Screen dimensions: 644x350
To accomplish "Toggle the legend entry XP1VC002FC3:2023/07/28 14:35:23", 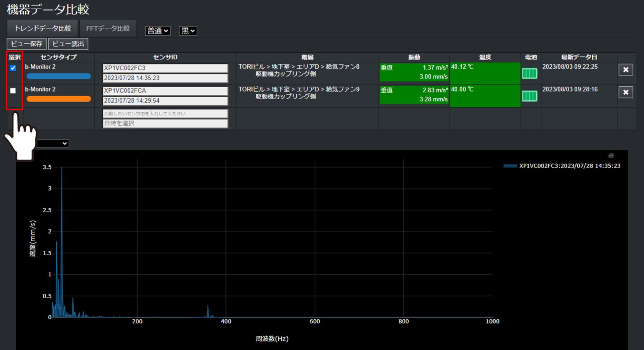I will [x=562, y=166].
